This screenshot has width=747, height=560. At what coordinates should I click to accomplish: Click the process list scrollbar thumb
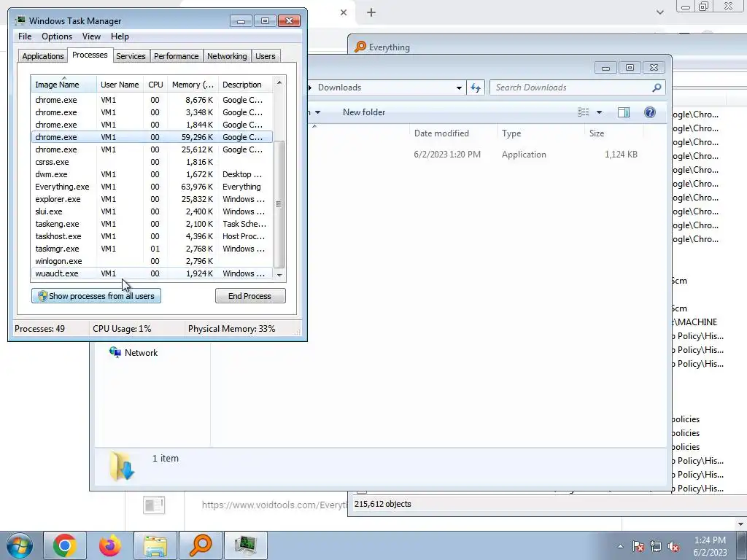[279, 204]
